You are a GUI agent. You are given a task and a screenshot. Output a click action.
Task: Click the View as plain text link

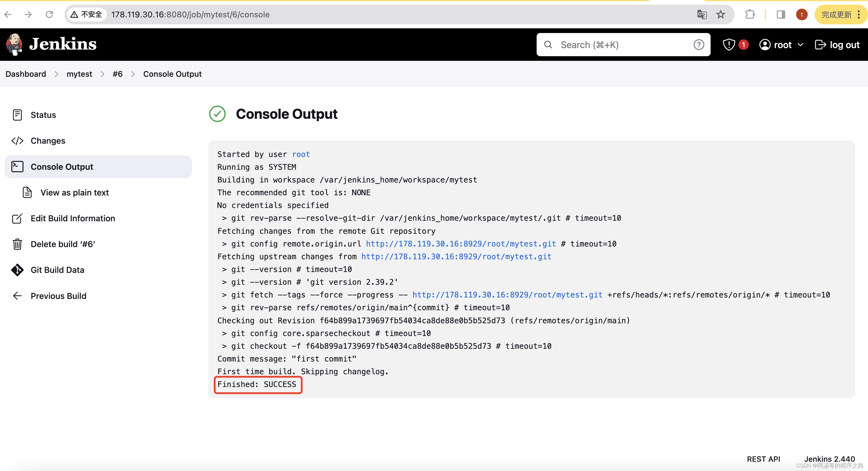tap(74, 192)
